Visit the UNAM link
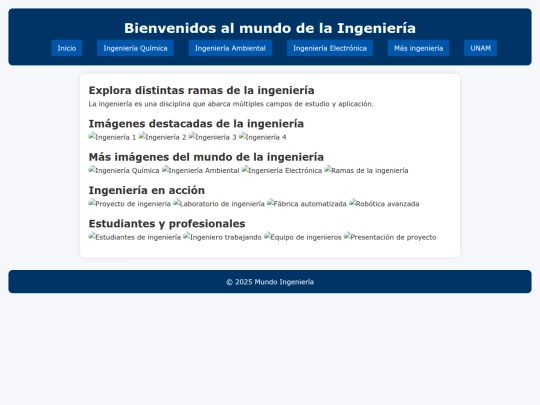 point(480,48)
